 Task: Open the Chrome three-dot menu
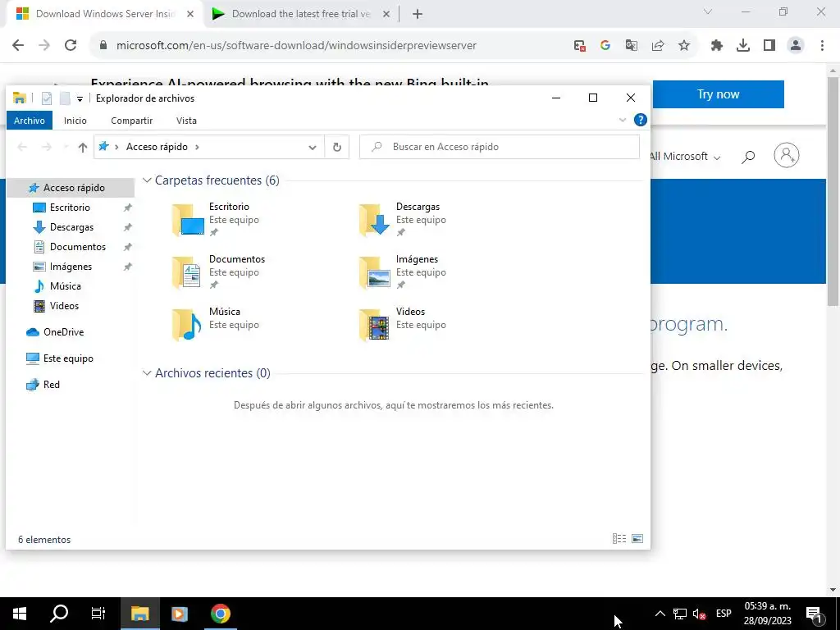click(x=822, y=46)
